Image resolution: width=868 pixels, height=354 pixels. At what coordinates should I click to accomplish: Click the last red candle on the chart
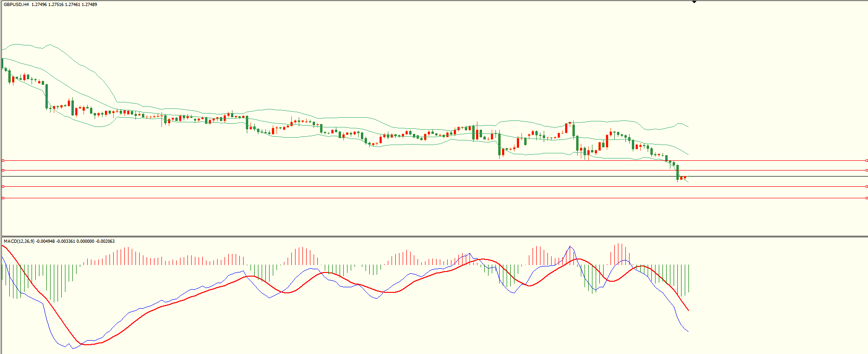click(x=684, y=177)
